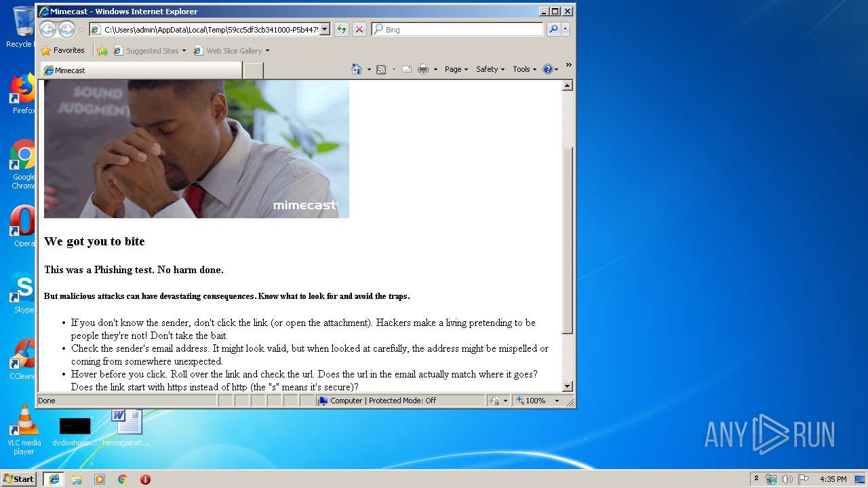
Task: Click the 4:35 PM clock
Action: pyautogui.click(x=833, y=479)
